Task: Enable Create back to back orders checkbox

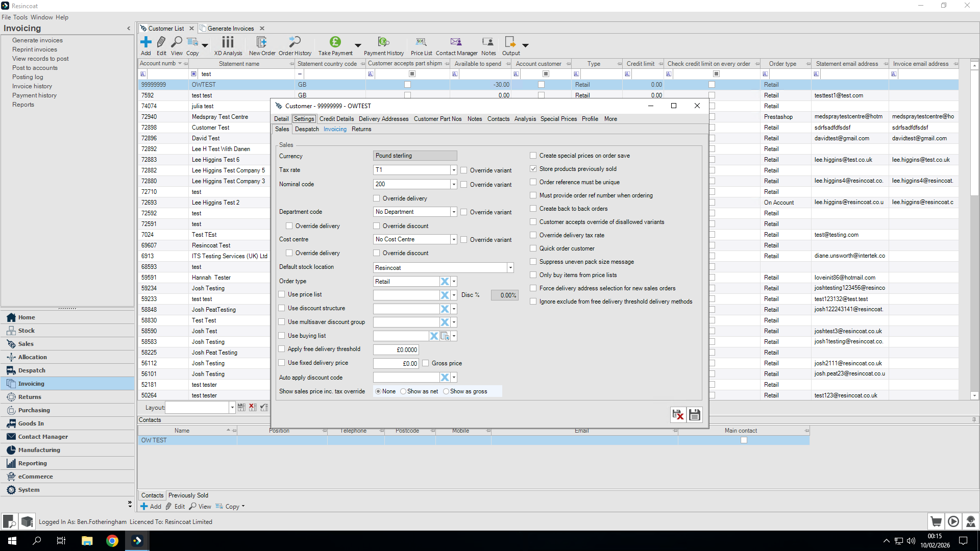Action: [533, 209]
